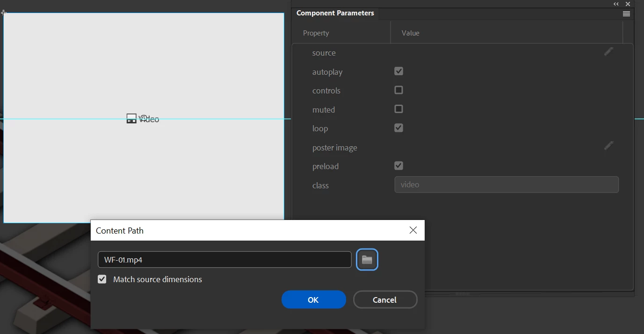Browse for video file with folder icon
The height and width of the screenshot is (334, 644).
point(367,260)
